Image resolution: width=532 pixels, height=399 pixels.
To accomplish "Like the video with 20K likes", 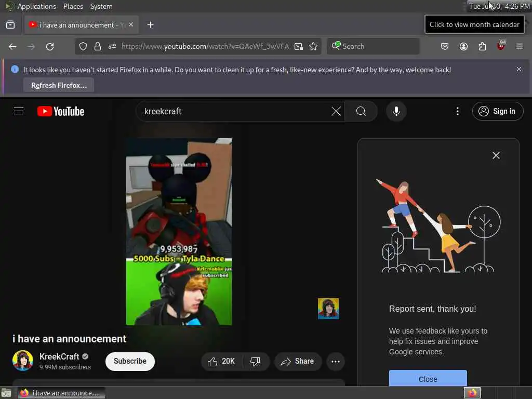I will point(222,362).
